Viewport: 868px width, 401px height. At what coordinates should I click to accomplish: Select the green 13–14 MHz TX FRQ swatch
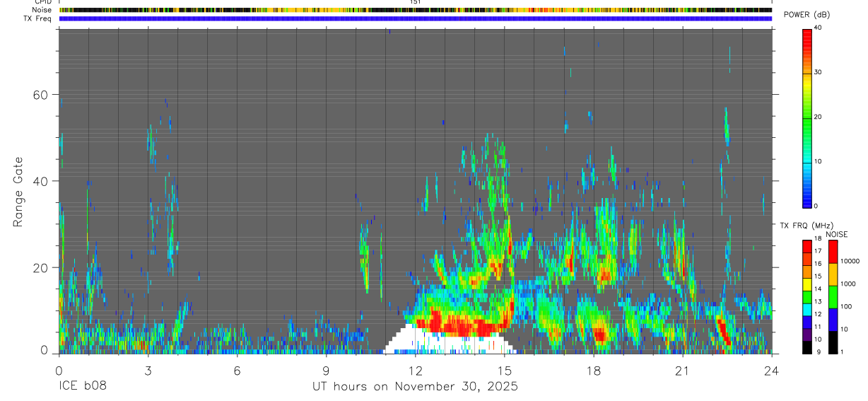coord(807,296)
